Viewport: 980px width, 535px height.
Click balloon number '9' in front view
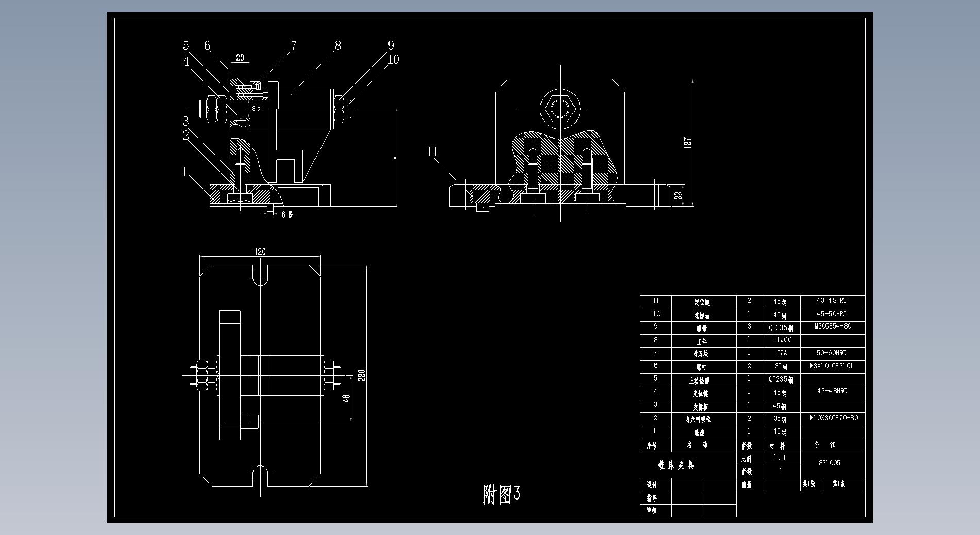coord(391,45)
